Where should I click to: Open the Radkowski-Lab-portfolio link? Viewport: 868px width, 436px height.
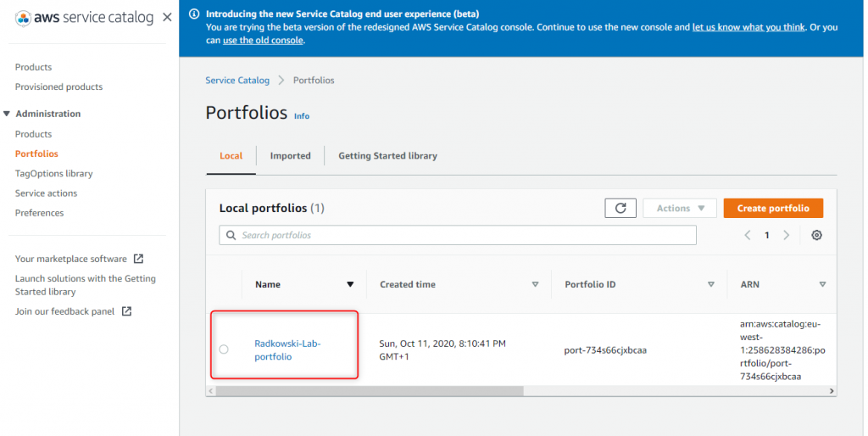[x=287, y=350]
